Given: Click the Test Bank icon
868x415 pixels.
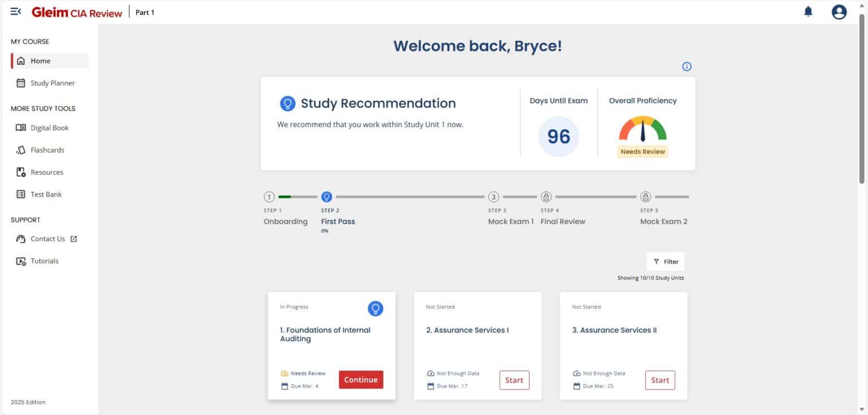Looking at the screenshot, I should point(21,194).
